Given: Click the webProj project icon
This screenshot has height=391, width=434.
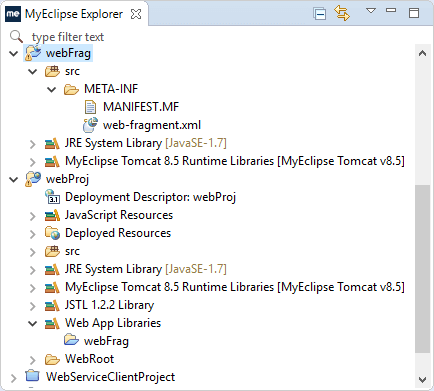Looking at the screenshot, I should coord(33,179).
